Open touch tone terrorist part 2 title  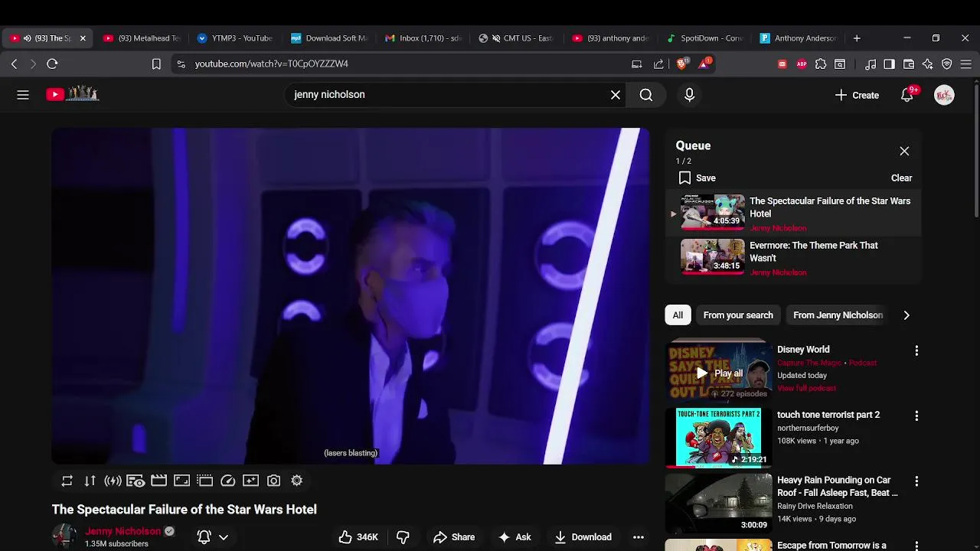(828, 415)
